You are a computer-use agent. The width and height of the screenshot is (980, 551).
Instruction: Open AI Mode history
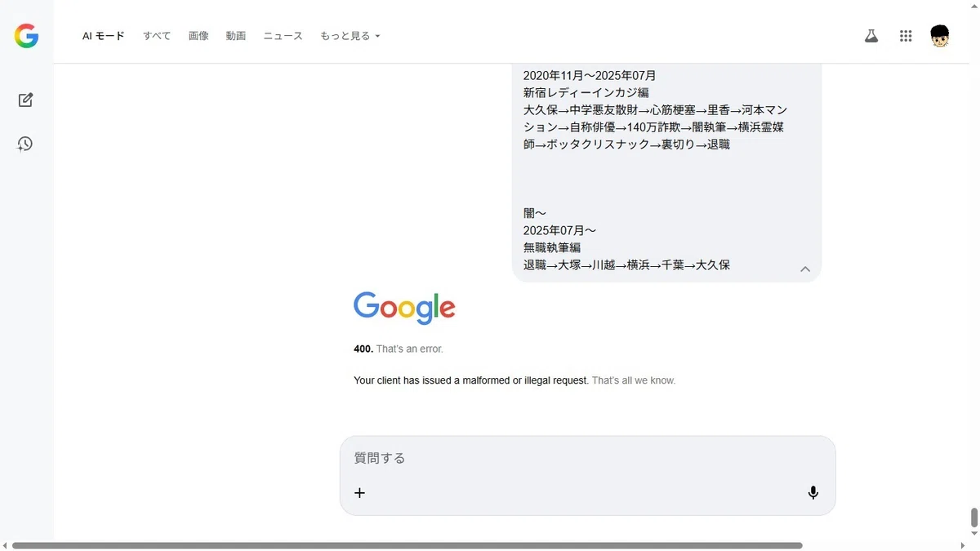click(x=25, y=144)
